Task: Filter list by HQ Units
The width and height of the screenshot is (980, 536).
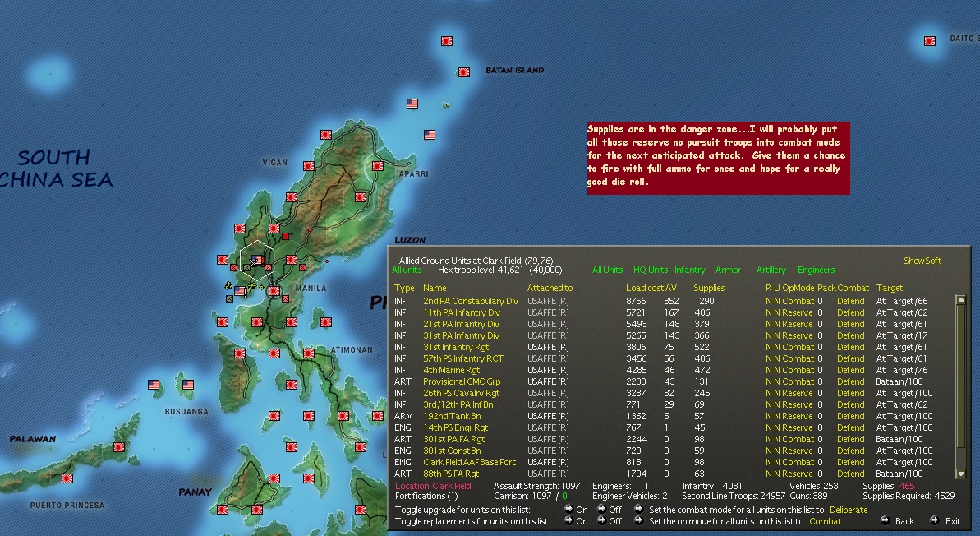Action: 651,270
